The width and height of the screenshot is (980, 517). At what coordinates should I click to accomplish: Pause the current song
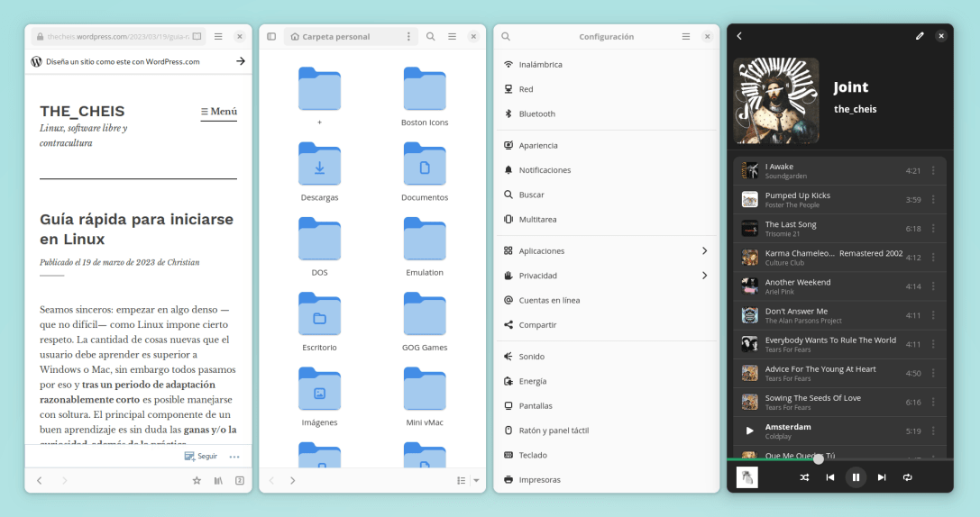click(x=856, y=477)
